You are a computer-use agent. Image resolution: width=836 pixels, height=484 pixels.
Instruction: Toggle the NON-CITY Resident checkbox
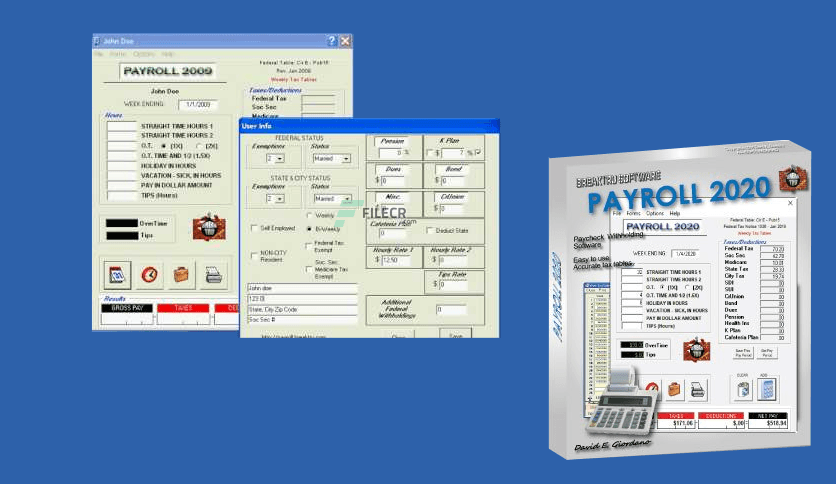[x=254, y=256]
